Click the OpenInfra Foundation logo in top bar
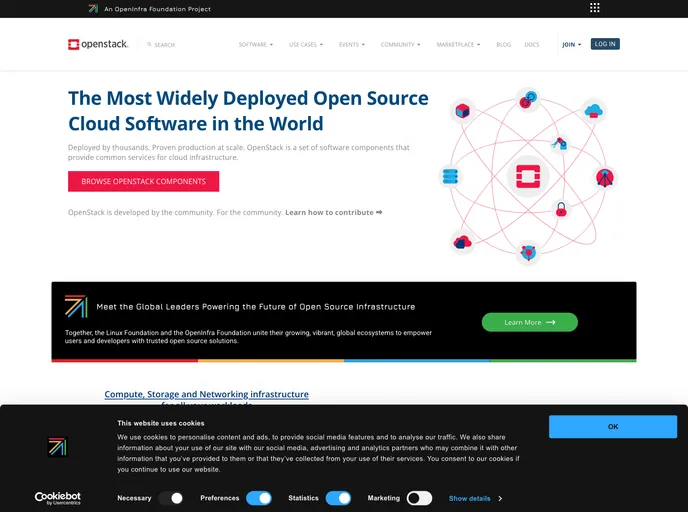The width and height of the screenshot is (688, 512). tap(93, 8)
